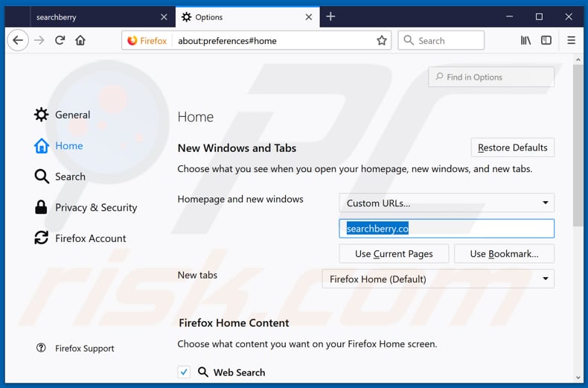The image size is (588, 388).
Task: Open the Library icon in toolbar
Action: point(525,40)
